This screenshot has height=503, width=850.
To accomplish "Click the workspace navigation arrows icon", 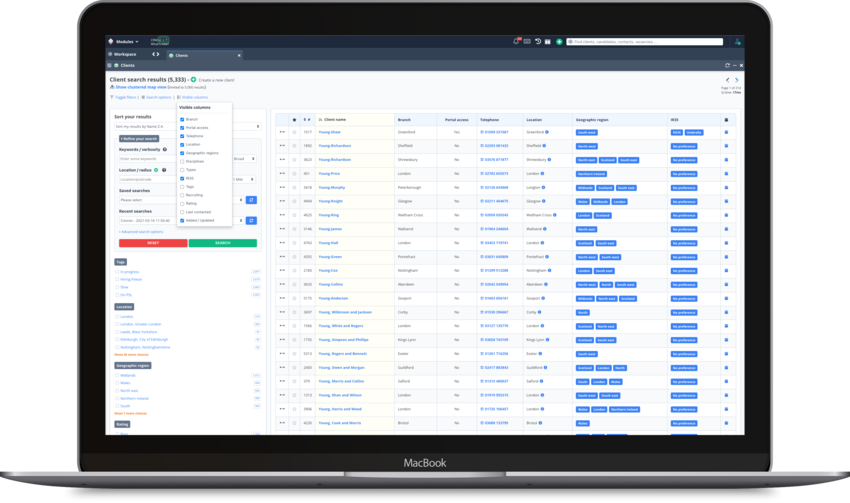I will 156,54.
